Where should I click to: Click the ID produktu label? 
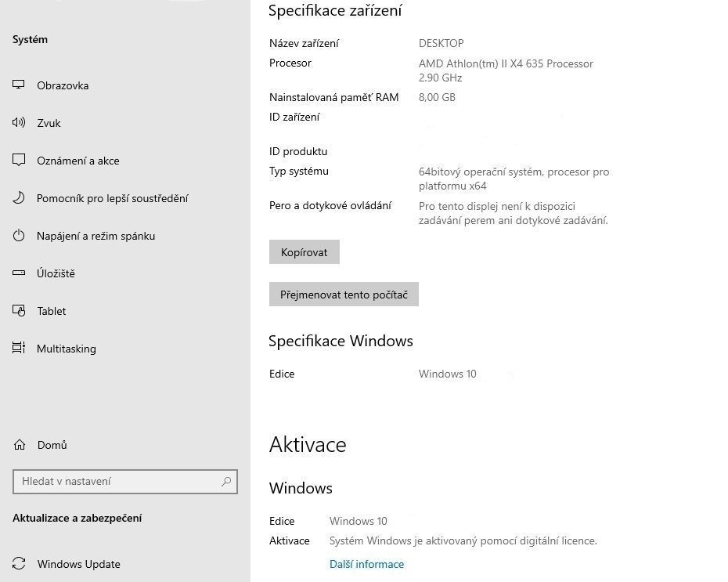pyautogui.click(x=298, y=151)
